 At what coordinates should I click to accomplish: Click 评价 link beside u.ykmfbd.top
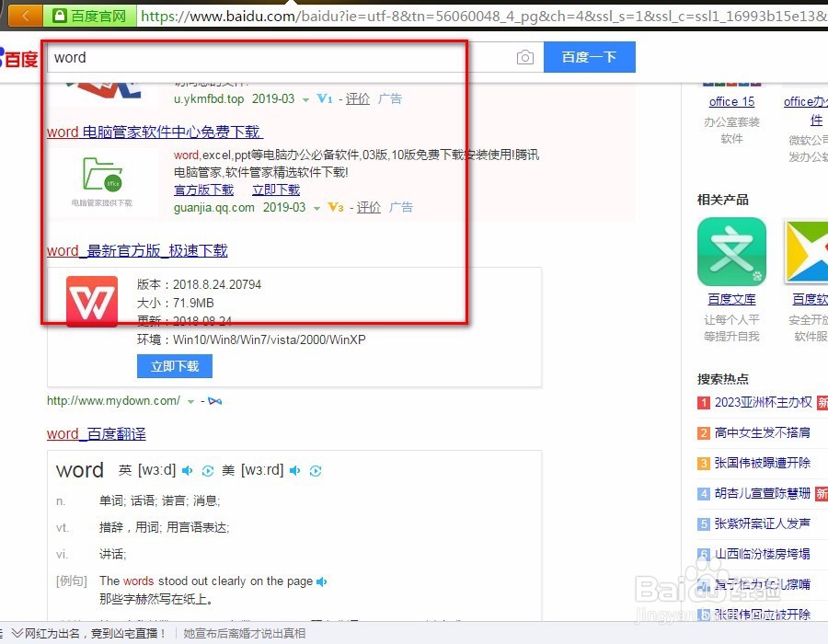(x=358, y=98)
